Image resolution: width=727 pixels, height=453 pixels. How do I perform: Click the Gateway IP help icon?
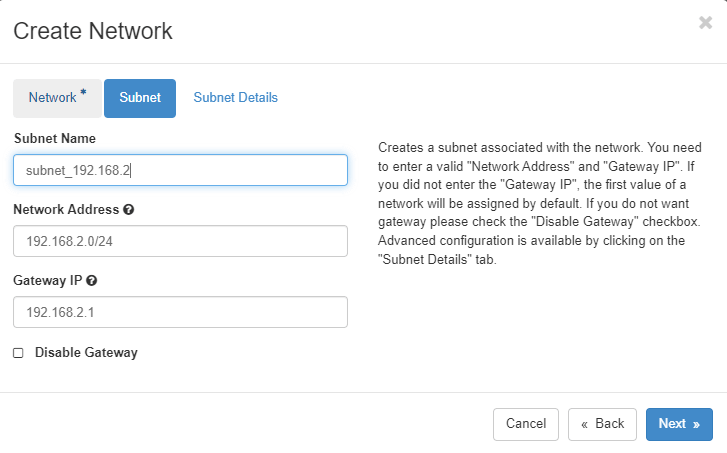point(92,281)
